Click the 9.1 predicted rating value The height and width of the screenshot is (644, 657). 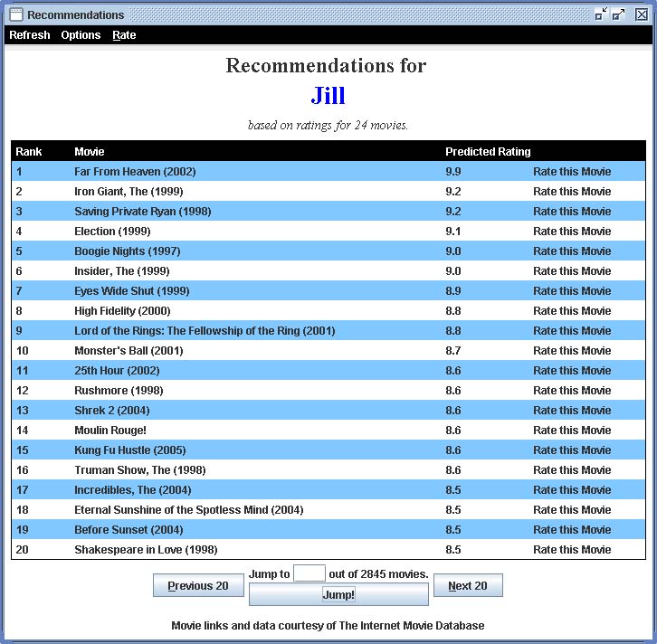point(453,232)
